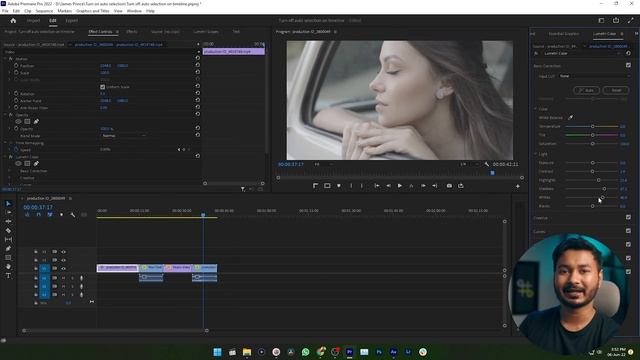
Task: Toggle animation stopwatch for Opacity
Action: pos(16,129)
